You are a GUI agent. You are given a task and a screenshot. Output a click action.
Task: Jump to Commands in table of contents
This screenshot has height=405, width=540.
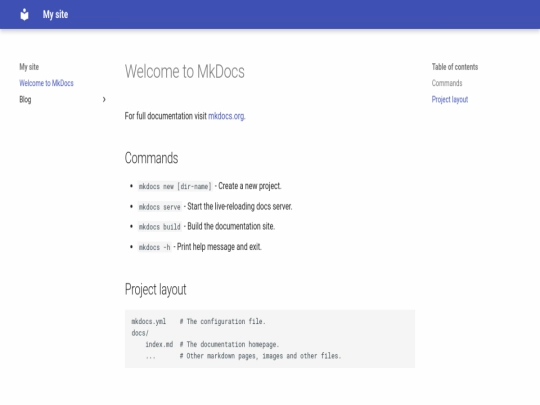pos(447,83)
